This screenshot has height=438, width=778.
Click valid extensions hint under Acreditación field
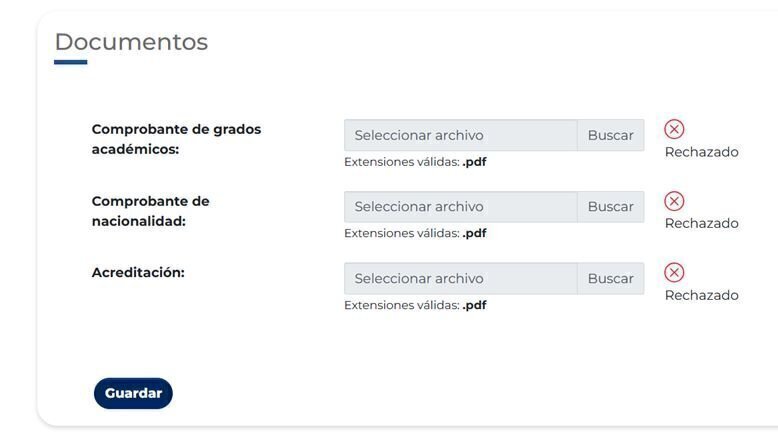click(x=415, y=305)
